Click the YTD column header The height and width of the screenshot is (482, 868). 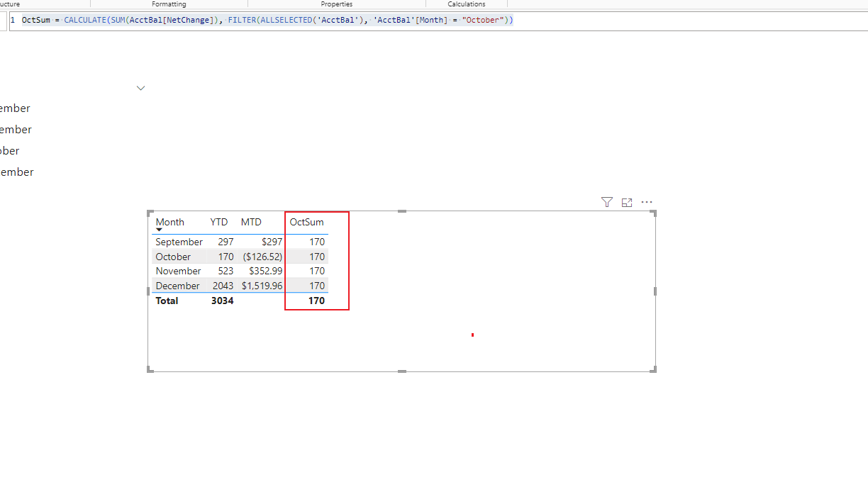coord(219,222)
